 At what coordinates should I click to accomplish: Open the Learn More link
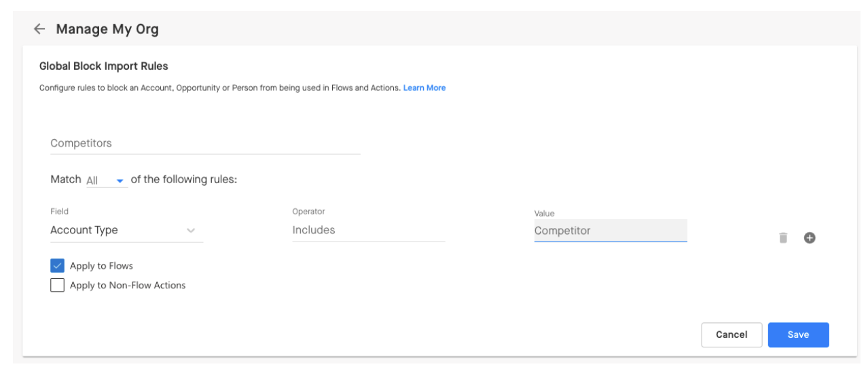click(424, 88)
